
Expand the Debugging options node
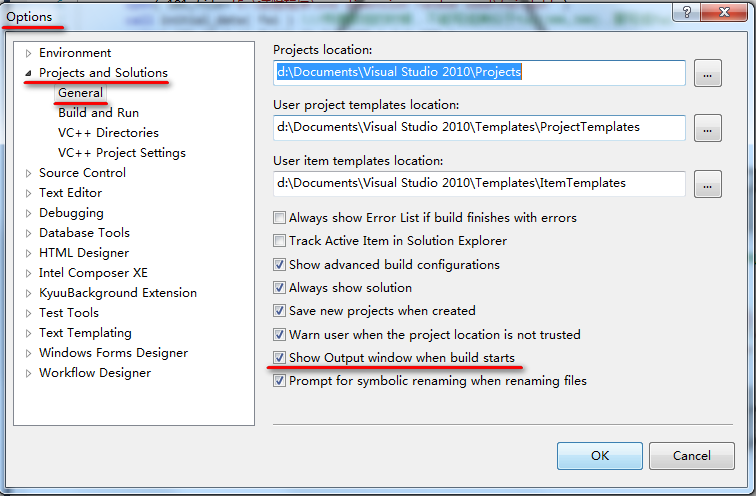[29, 213]
